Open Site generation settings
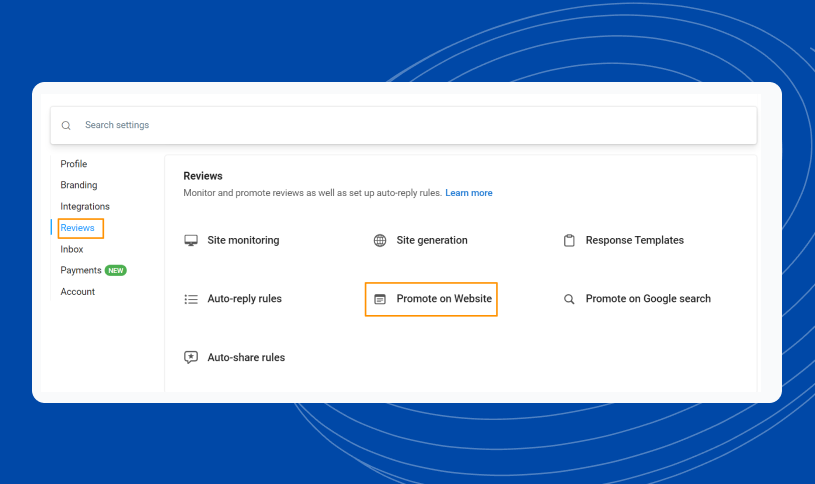Screen dimensions: 815x484 [x=432, y=240]
